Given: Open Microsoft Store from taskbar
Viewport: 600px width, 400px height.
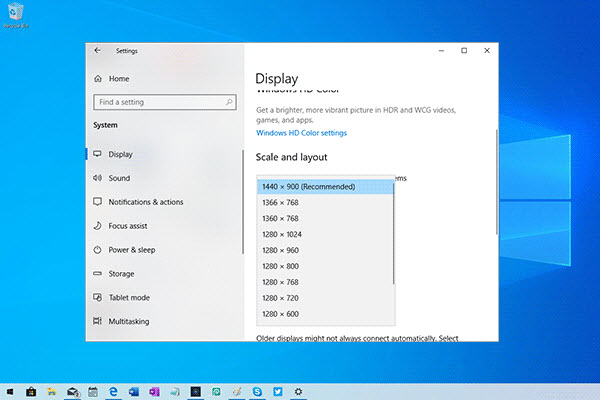Looking at the screenshot, I should click(x=31, y=392).
